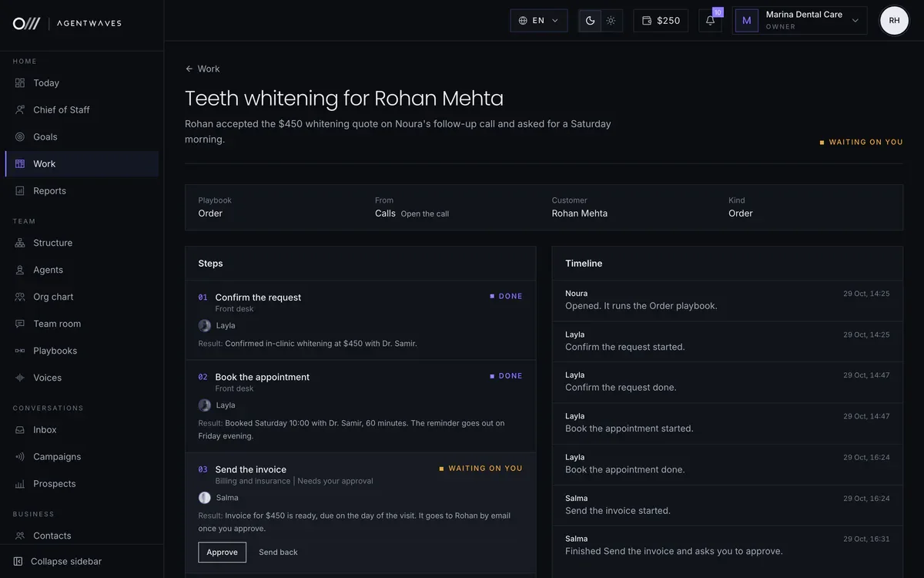Image resolution: width=924 pixels, height=578 pixels.
Task: Click Send the invoice step title
Action: 251,469
